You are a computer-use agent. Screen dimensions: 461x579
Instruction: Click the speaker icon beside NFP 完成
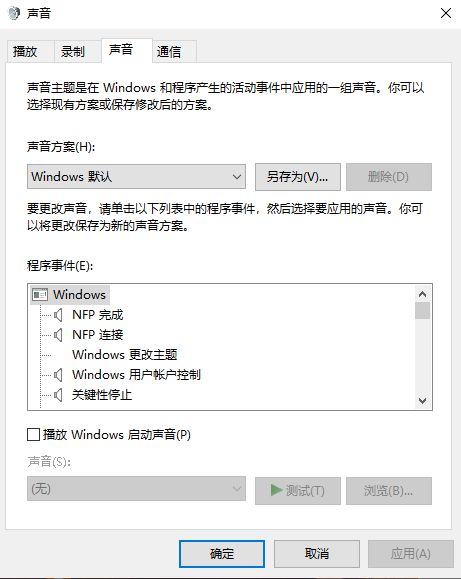(58, 315)
